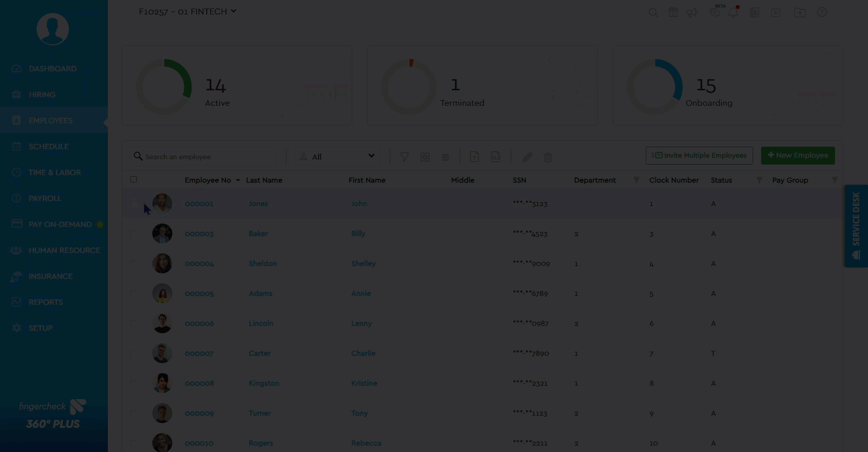Click Invite Multiple Employees button

click(699, 156)
